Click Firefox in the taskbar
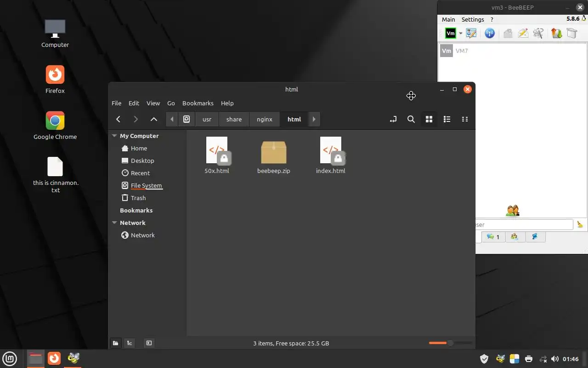Viewport: 588px width, 368px height. click(x=54, y=358)
